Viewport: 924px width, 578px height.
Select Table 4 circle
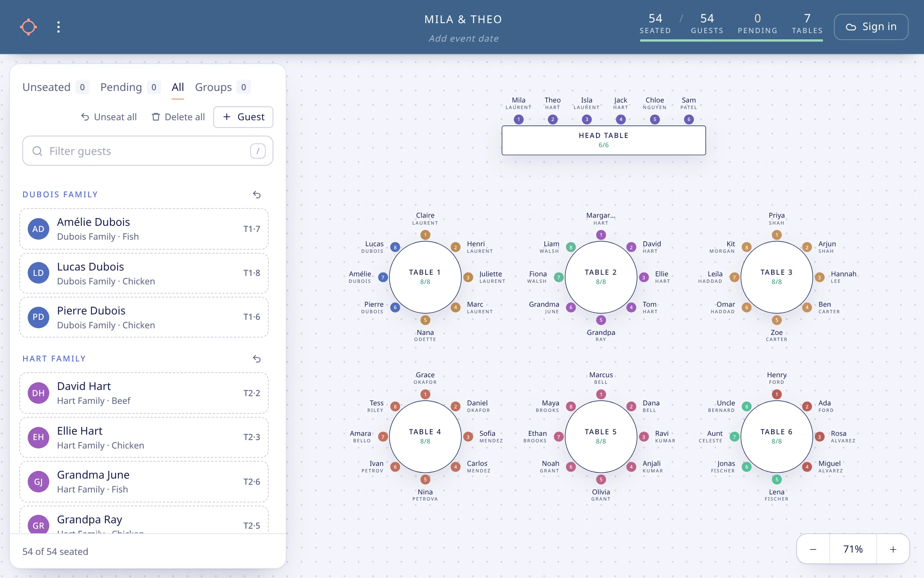click(425, 437)
